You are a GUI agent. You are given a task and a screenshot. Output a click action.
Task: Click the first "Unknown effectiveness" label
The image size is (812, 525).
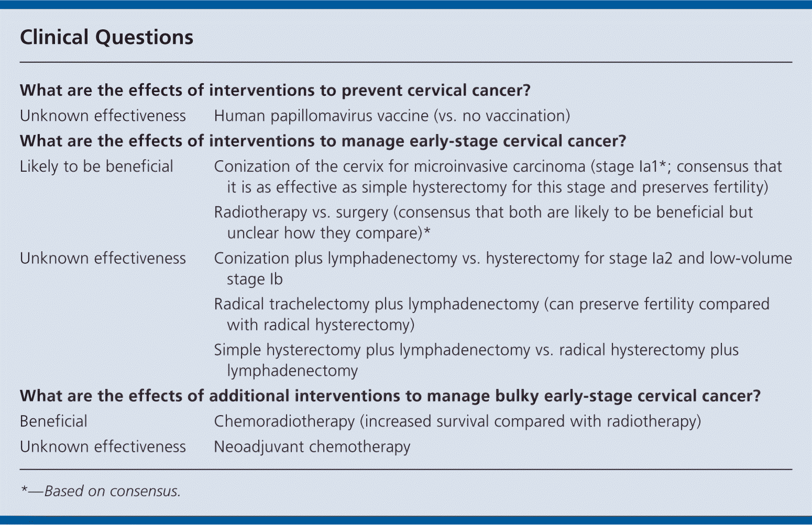(103, 116)
